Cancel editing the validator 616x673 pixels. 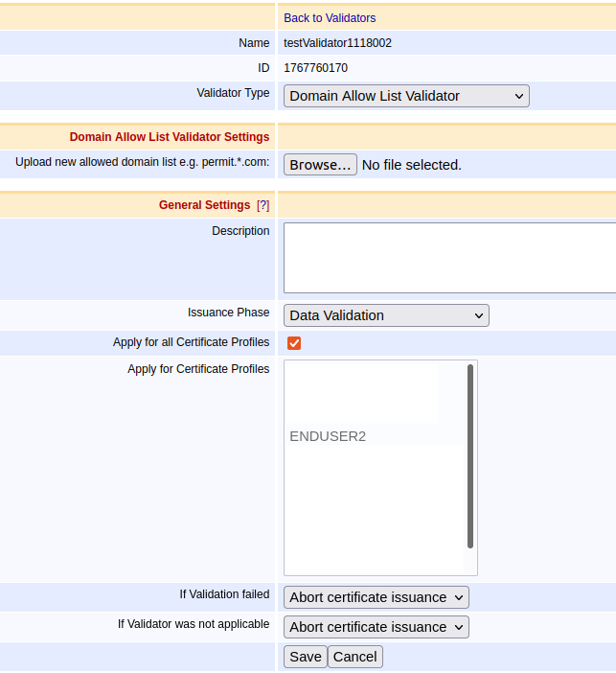tap(355, 657)
